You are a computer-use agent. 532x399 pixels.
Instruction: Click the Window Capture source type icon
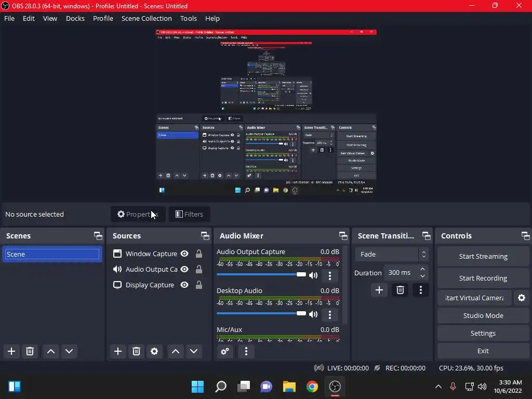coord(117,254)
